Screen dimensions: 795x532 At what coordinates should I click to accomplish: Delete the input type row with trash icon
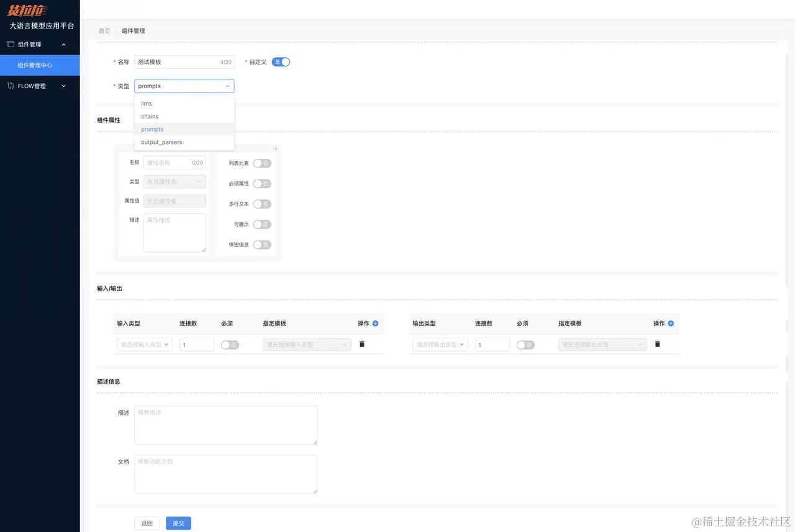pos(362,344)
